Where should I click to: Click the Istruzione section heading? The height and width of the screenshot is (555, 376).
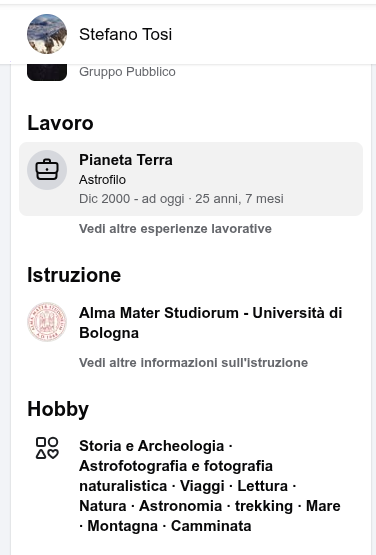[74, 275]
